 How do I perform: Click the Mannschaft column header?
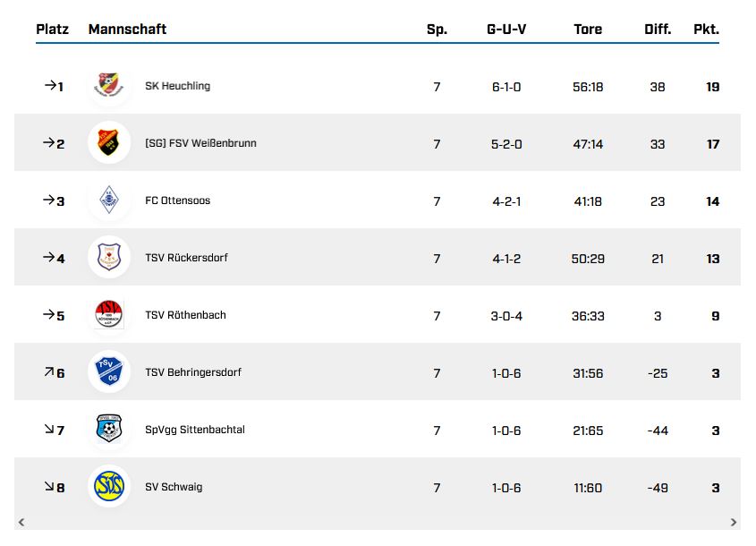127,30
